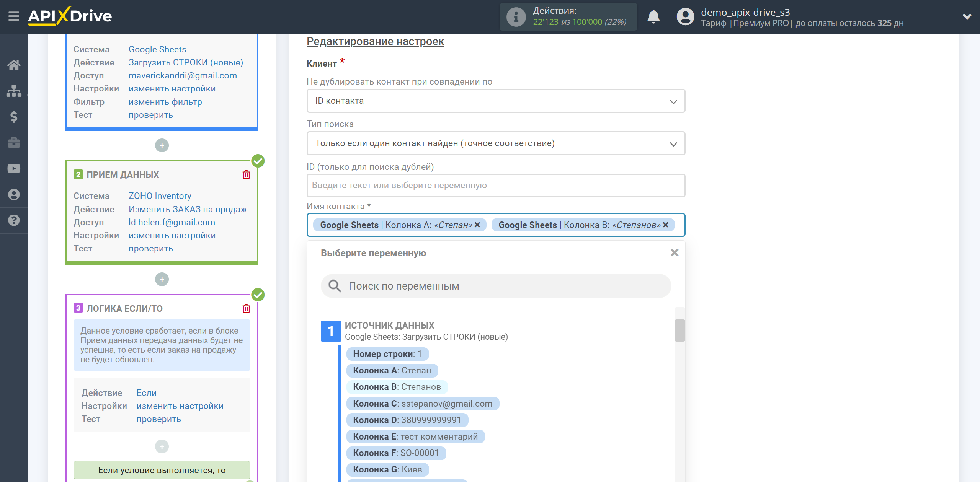Open the billing dollar sidebar icon
Screen dimensions: 980x482
14,117
